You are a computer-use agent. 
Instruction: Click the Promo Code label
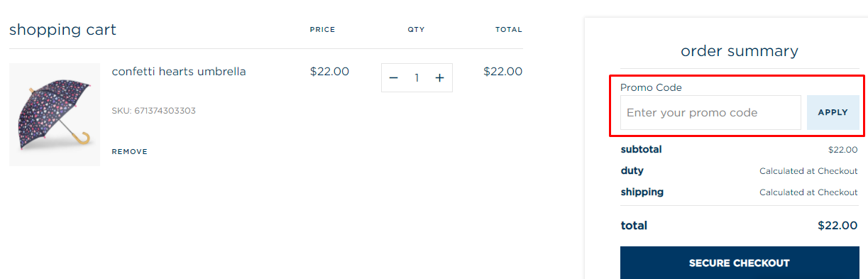(x=651, y=87)
